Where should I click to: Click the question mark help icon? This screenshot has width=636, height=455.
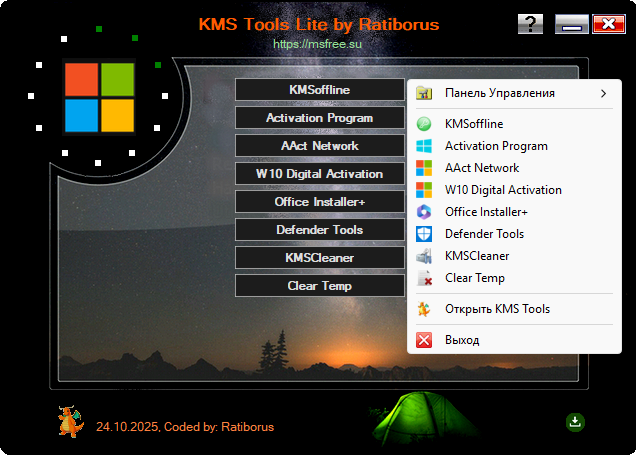pyautogui.click(x=530, y=24)
